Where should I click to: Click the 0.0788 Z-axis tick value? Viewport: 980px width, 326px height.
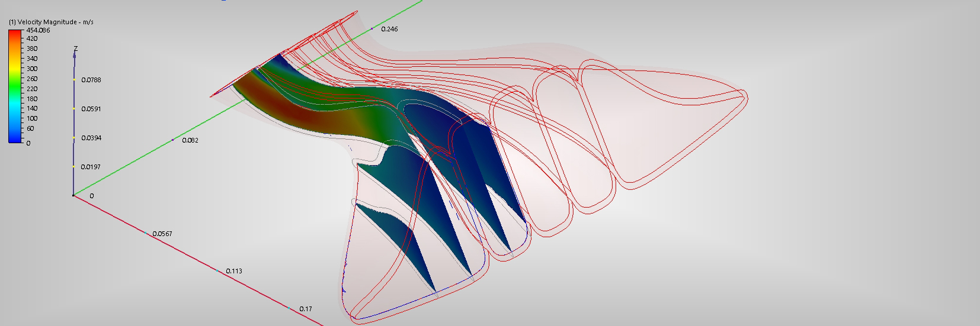point(91,80)
